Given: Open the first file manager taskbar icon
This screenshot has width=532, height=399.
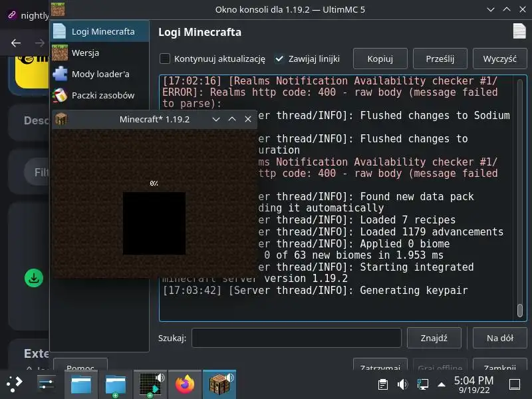Looking at the screenshot, I should 81,385.
